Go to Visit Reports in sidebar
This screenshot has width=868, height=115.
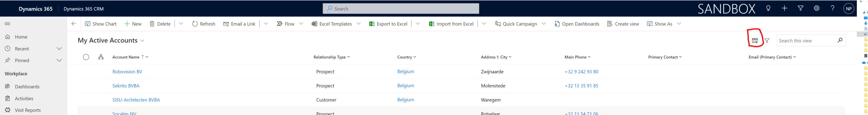click(28, 110)
